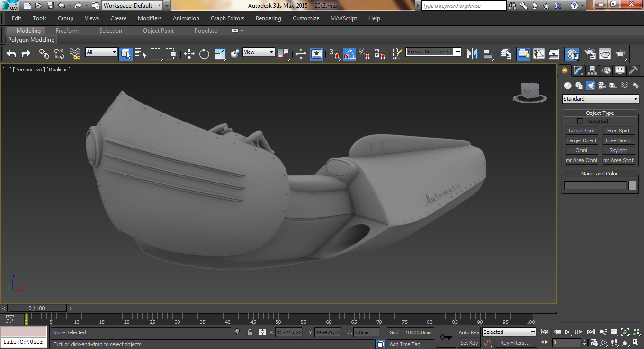Open the Curve Editor from toolbar

[x=539, y=53]
